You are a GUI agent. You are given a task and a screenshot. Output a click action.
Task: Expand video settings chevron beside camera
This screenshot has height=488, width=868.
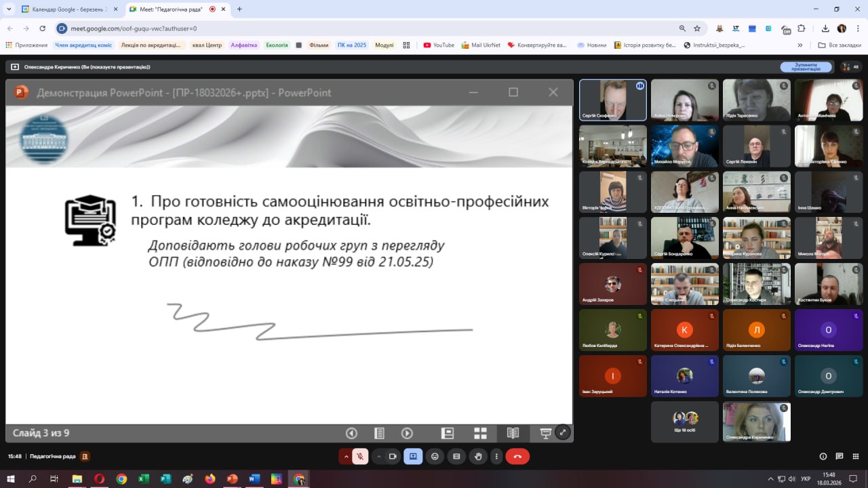[378, 456]
